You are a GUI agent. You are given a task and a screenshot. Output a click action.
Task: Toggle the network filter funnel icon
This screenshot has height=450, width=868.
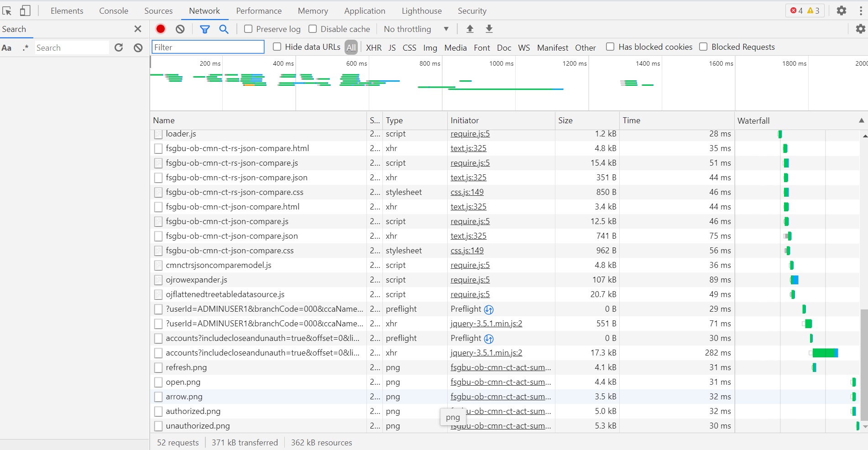tap(205, 29)
